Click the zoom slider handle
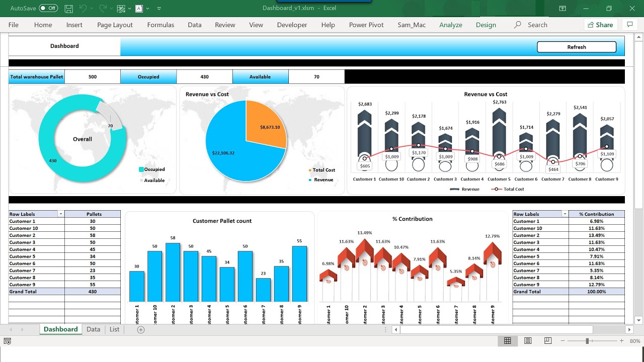 (x=587, y=341)
